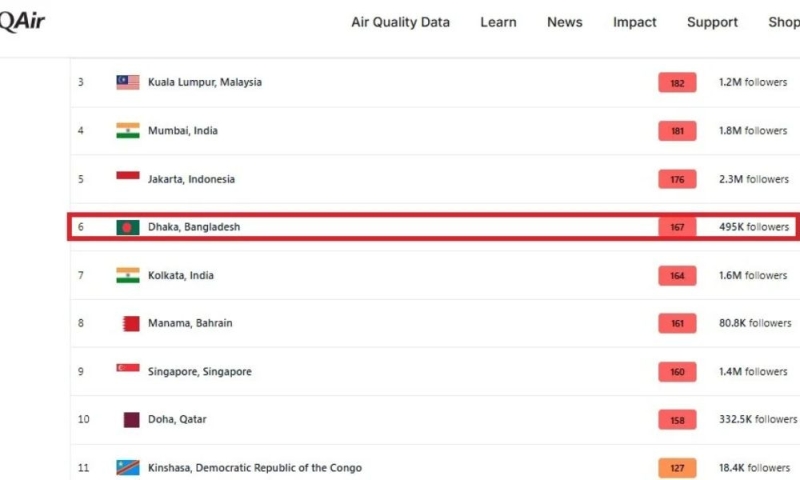800x480 pixels.
Task: Click rank number 6 in the list
Action: [81, 227]
